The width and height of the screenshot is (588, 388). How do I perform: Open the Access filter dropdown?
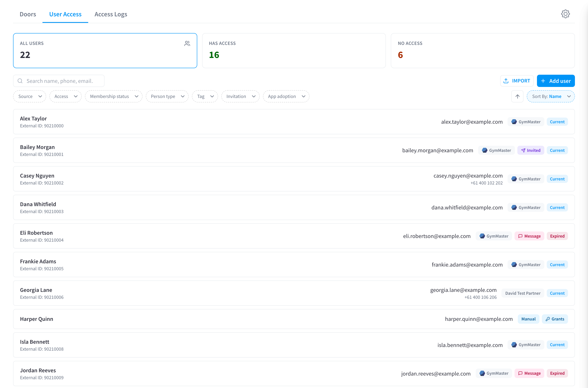65,96
